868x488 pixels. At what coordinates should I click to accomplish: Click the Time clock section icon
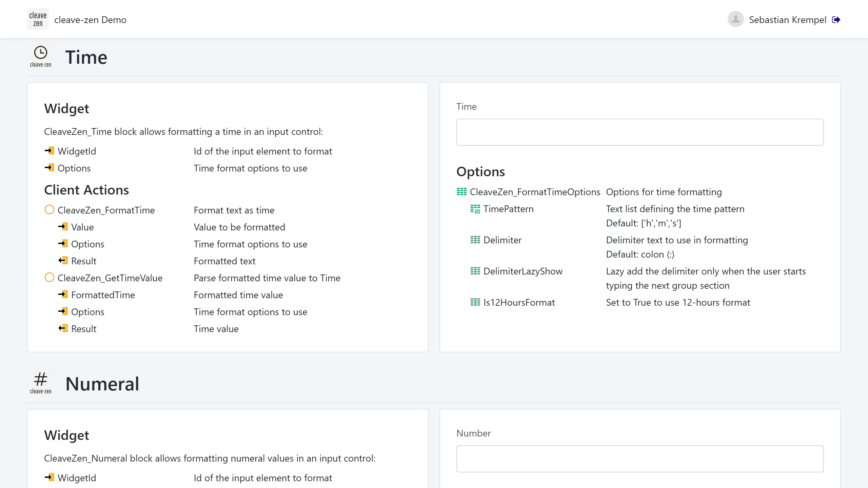click(41, 57)
